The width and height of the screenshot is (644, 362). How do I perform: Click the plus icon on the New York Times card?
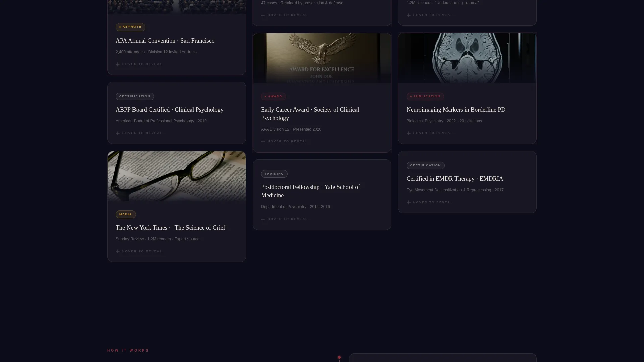pos(118,251)
